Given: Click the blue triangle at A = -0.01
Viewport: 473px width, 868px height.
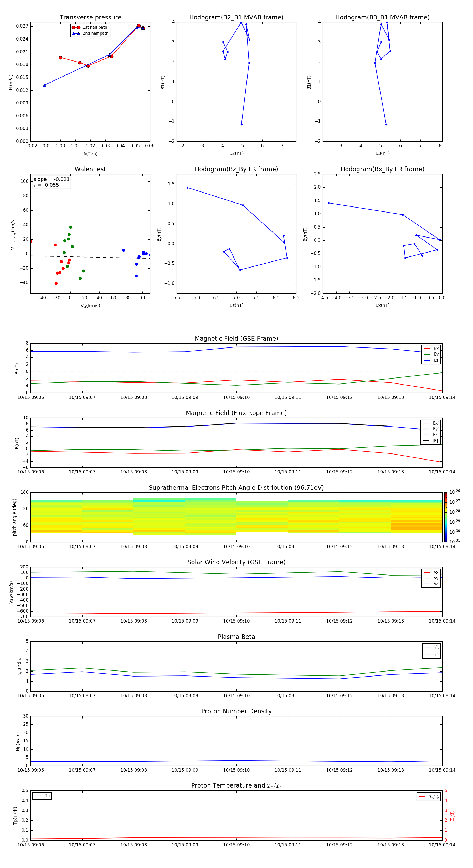Looking at the screenshot, I should 44,85.
